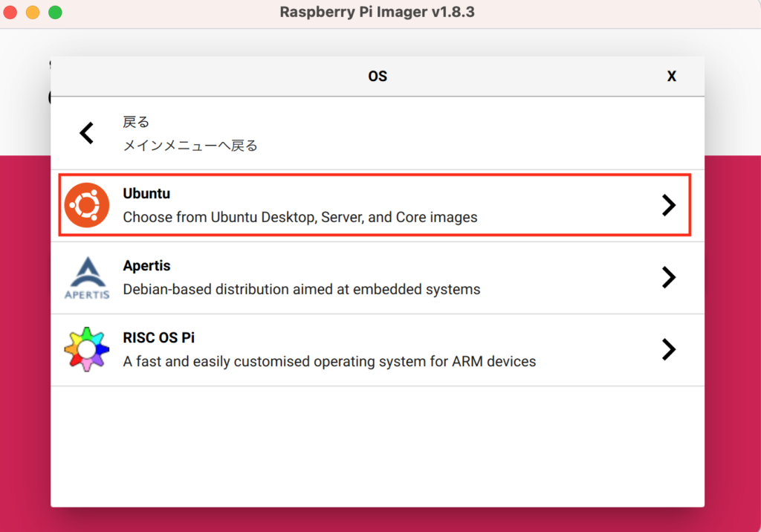
Task: Close the OS dialog with X
Action: (x=672, y=77)
